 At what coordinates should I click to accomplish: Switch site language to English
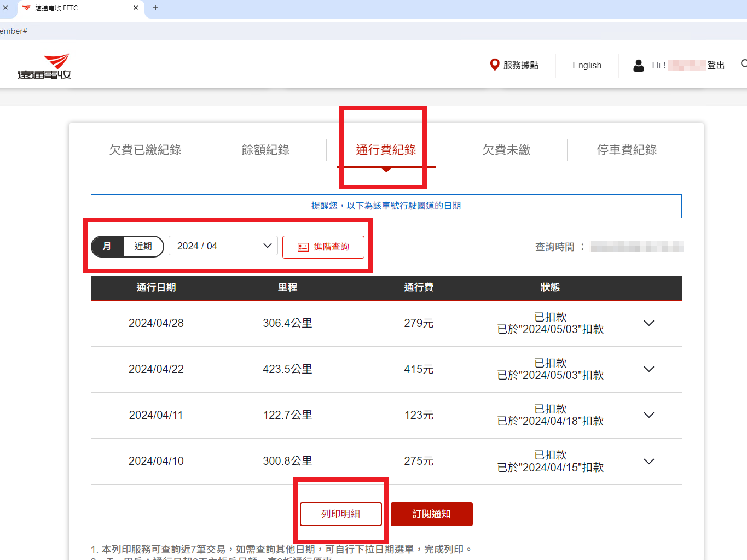click(587, 66)
